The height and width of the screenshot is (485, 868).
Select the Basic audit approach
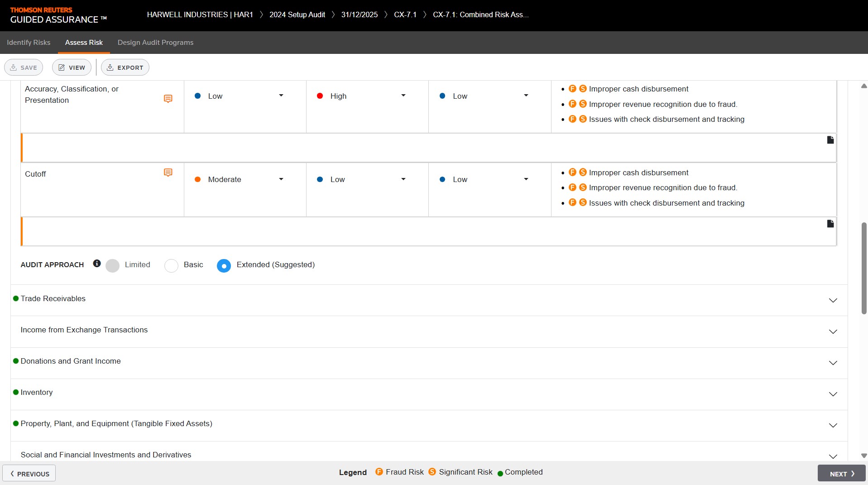[171, 266]
